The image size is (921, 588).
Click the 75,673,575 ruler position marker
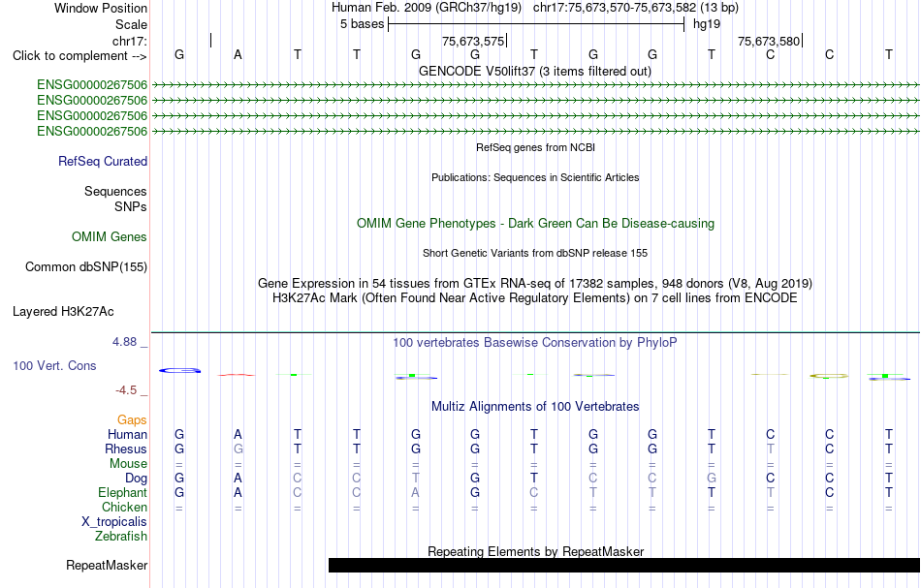click(473, 42)
